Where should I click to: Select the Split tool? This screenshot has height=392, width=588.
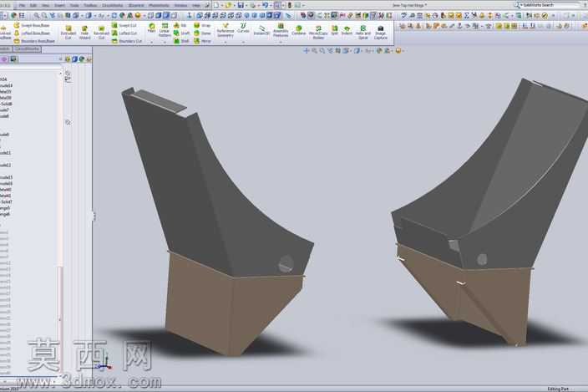click(334, 30)
